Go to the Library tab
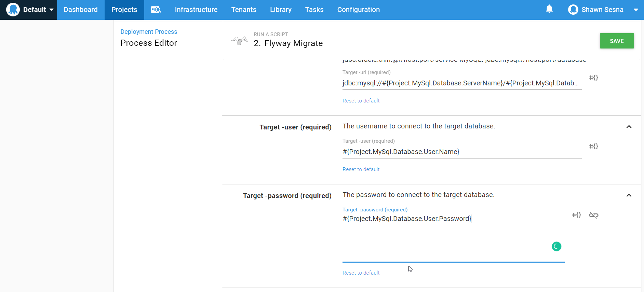The width and height of the screenshot is (644, 292). coord(281,10)
